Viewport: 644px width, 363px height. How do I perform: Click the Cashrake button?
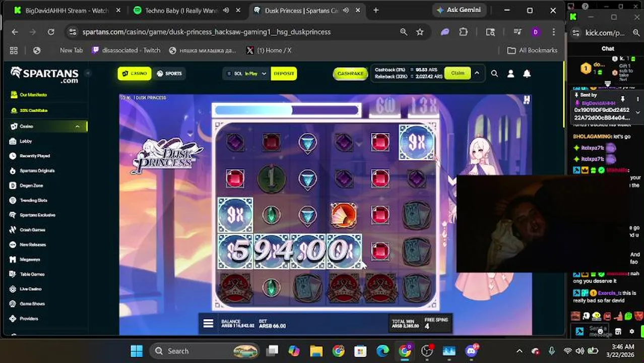[x=350, y=74]
